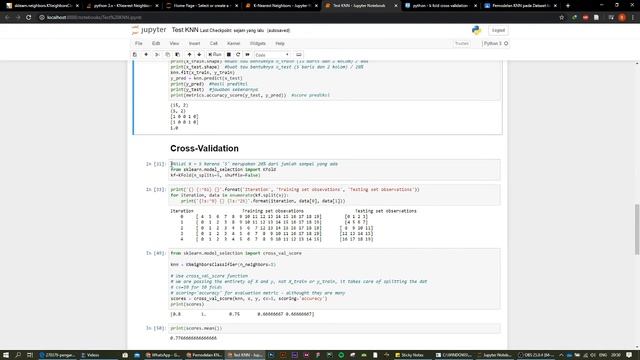Open the browser profile avatar
Image resolution: width=640 pixels, height=360 pixels.
click(622, 18)
